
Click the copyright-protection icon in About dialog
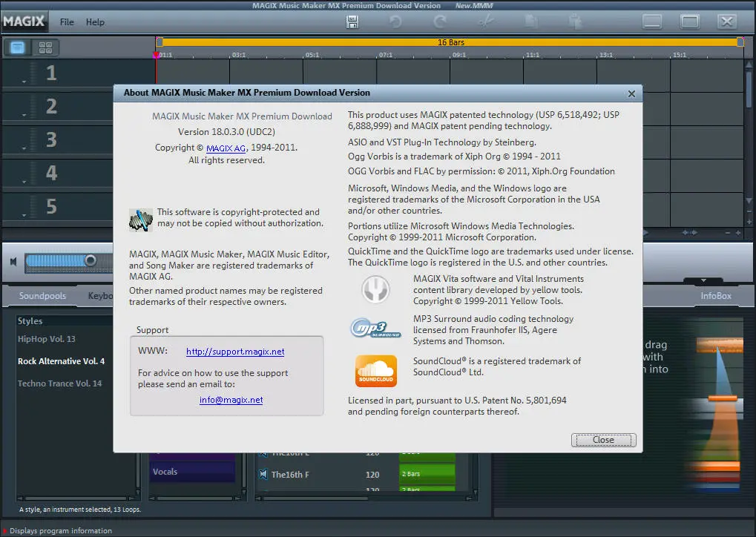[x=141, y=220]
